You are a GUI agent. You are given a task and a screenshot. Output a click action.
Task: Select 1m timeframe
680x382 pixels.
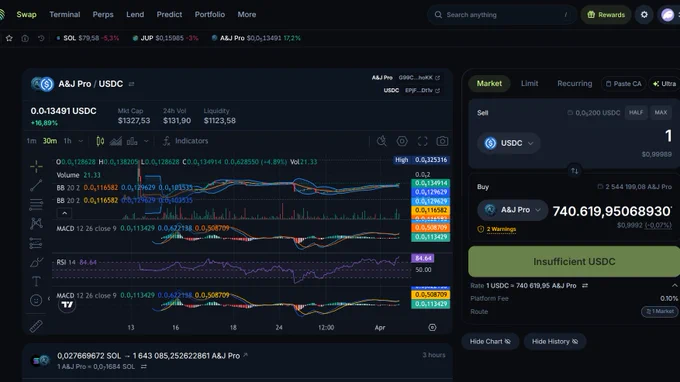tap(31, 141)
